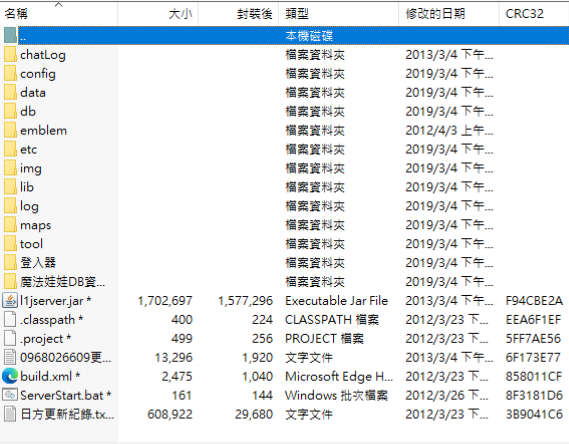Select the config folder entry
The image size is (569, 444).
click(x=38, y=74)
